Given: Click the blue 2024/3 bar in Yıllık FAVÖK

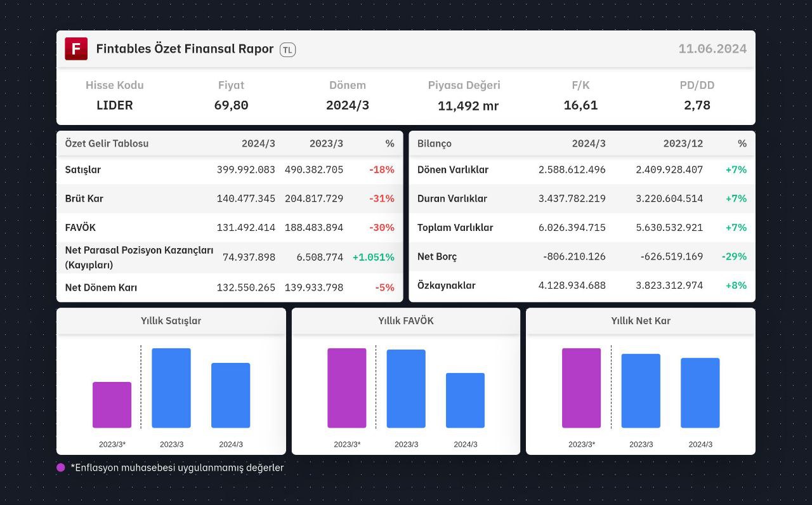Looking at the screenshot, I should pyautogui.click(x=466, y=400).
